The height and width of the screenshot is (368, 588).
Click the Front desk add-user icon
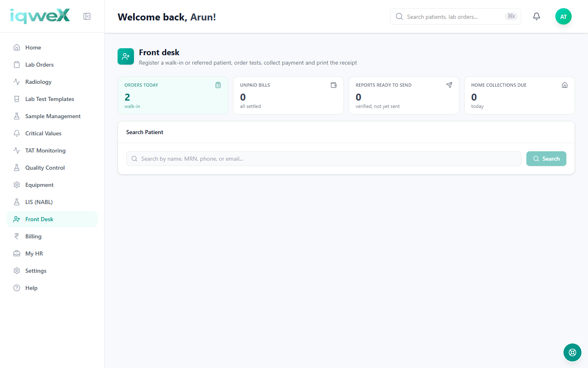[x=126, y=56]
